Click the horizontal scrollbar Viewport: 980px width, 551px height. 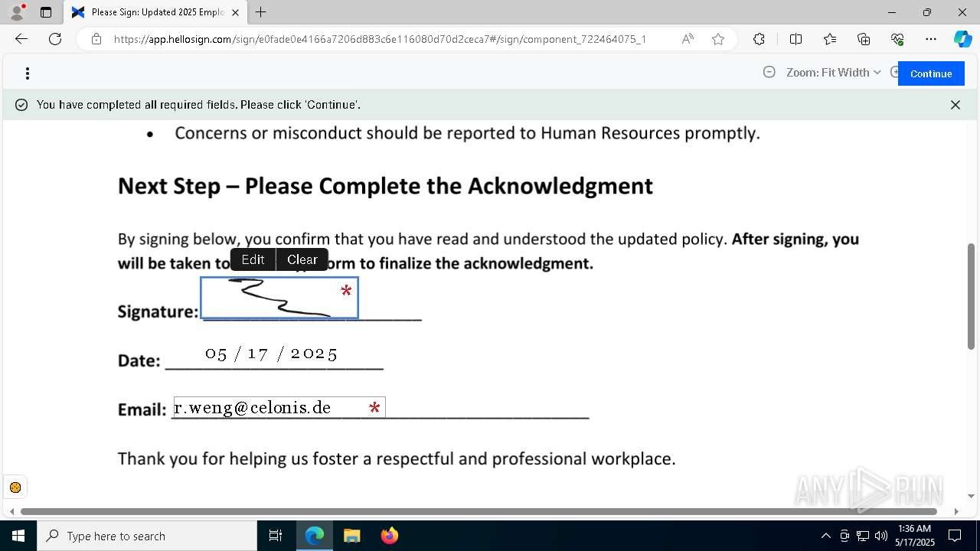(479, 511)
